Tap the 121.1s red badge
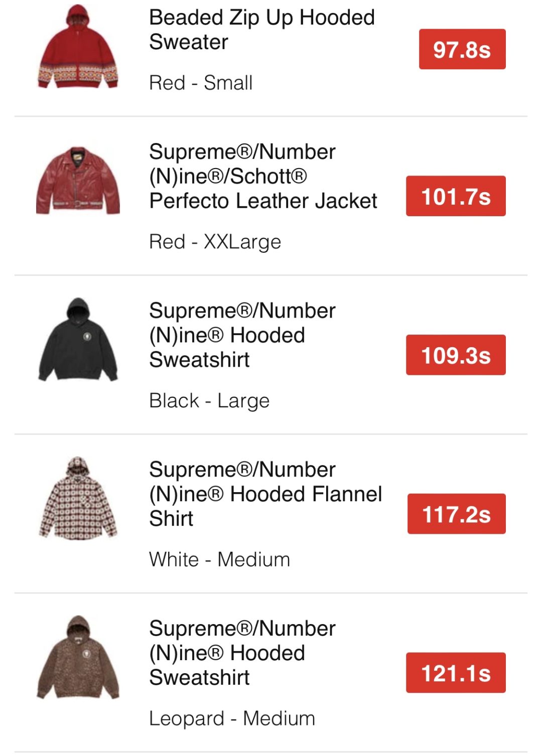The width and height of the screenshot is (542, 756). (x=456, y=673)
